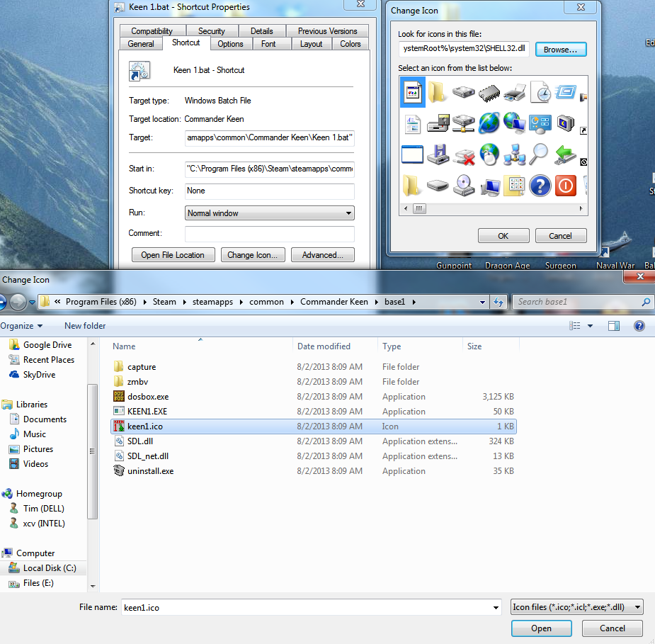This screenshot has height=644, width=655.
Task: Expand the File name history dropdown
Action: point(496,607)
